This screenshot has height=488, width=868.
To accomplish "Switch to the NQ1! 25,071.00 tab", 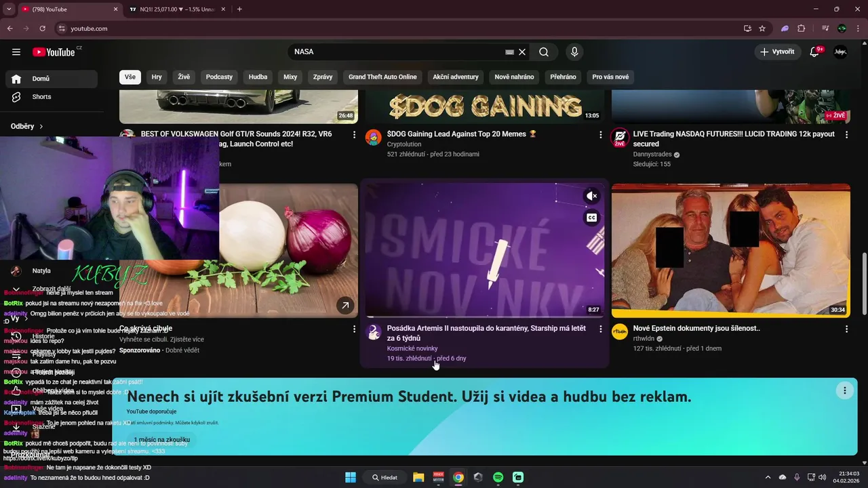I will (x=176, y=9).
